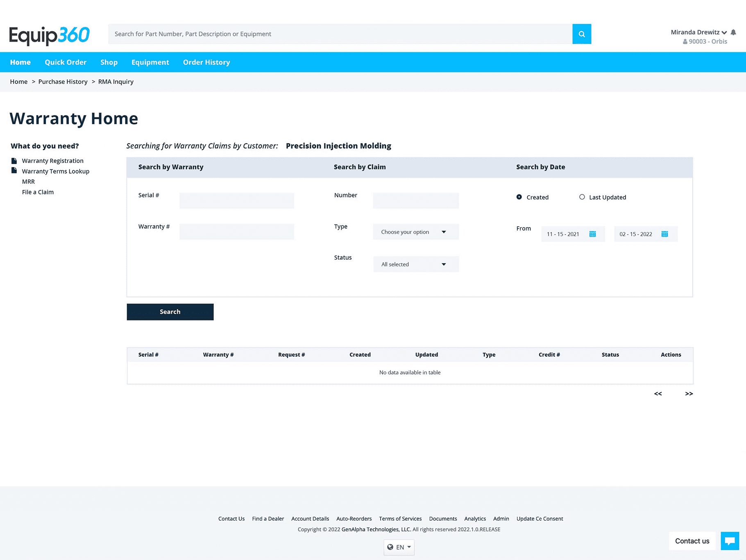Screen dimensions: 746x560
Task: Sort by the Request # column header
Action: pos(292,355)
